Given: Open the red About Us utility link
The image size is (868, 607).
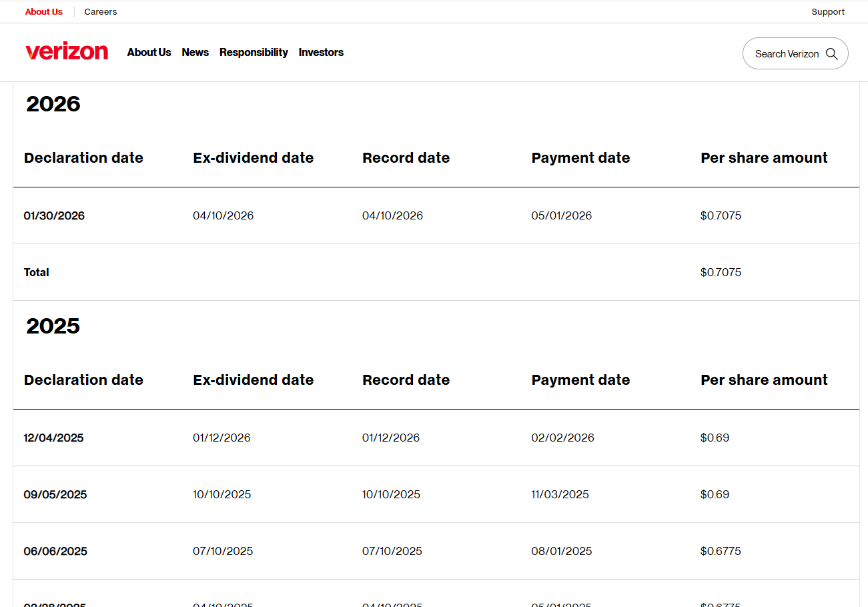Looking at the screenshot, I should point(44,12).
